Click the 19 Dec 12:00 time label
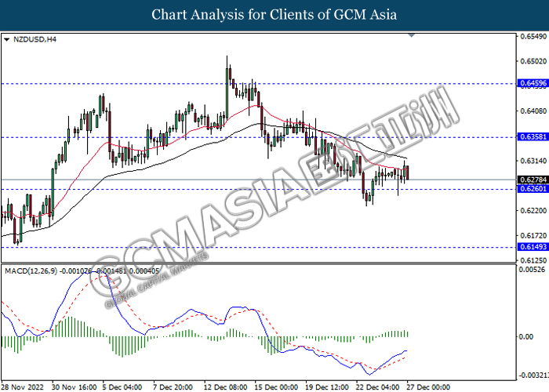This screenshot has height=392, width=549. tap(327, 387)
